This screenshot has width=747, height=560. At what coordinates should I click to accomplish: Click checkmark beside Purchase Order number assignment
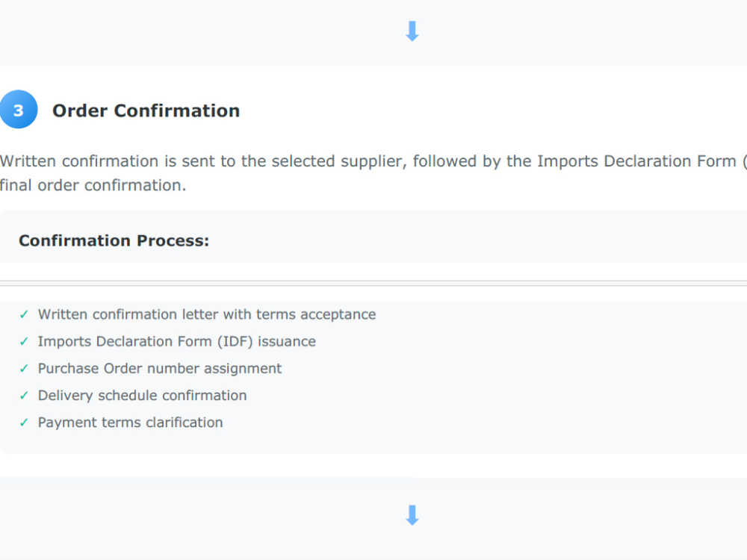tap(24, 369)
